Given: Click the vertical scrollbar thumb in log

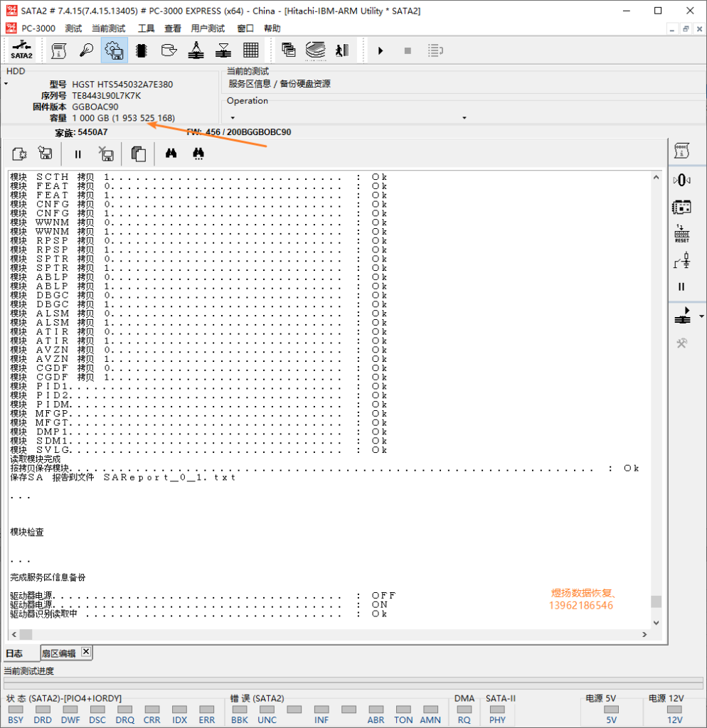Looking at the screenshot, I should tap(656, 601).
